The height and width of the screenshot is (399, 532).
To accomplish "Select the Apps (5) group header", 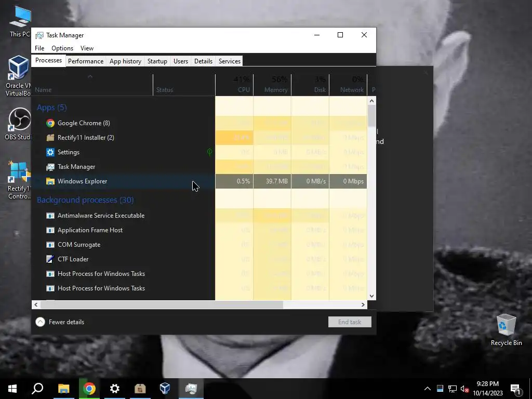I will (51, 108).
